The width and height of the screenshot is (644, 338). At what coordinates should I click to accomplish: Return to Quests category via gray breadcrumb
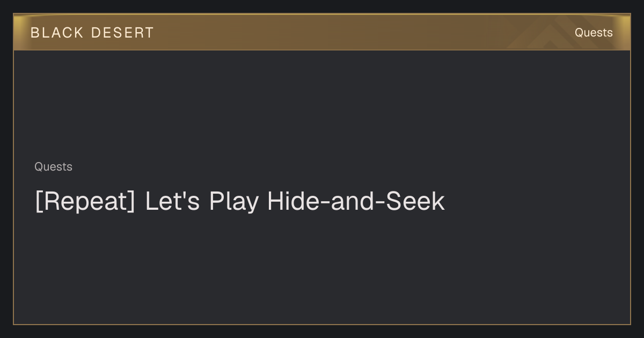coord(53,167)
